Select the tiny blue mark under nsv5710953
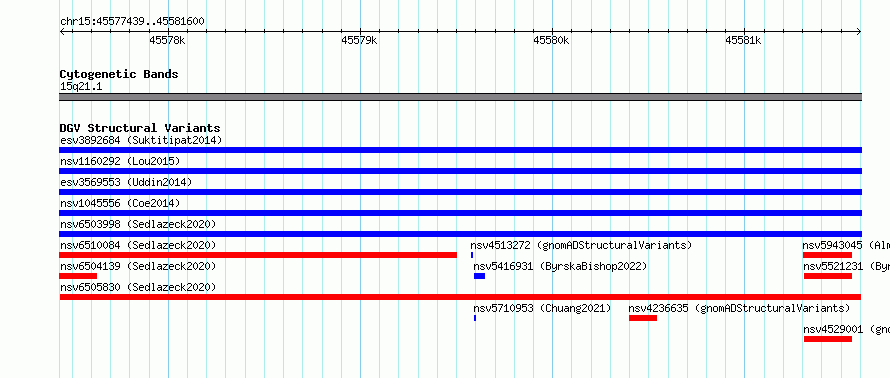The height and width of the screenshot is (378, 890). point(475,318)
